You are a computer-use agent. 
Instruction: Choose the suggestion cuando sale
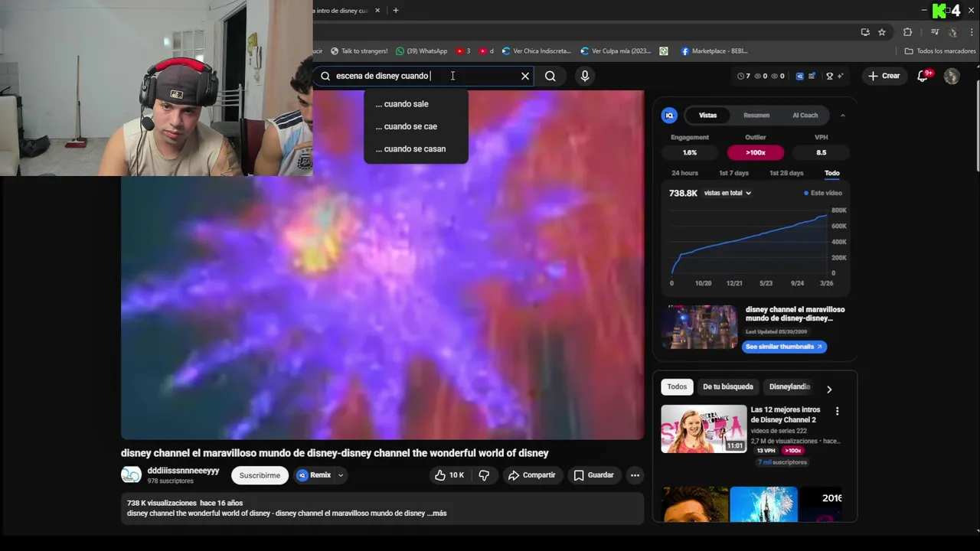pos(416,104)
